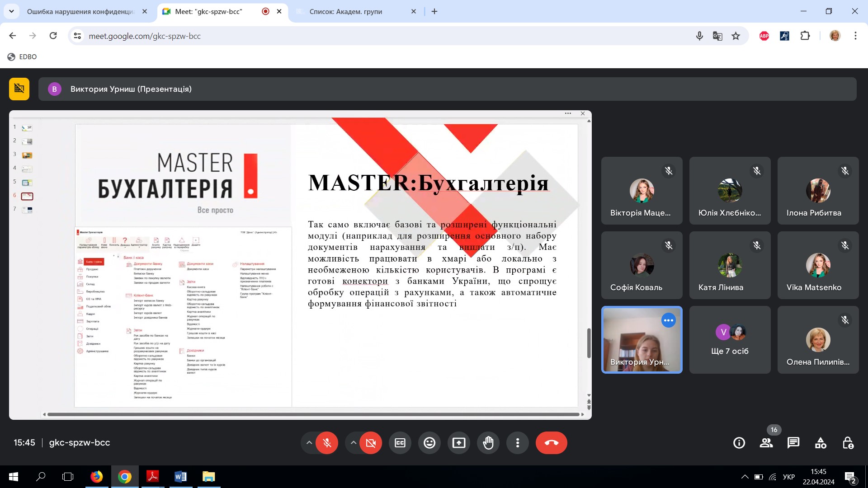This screenshot has height=488, width=868.
Task: Open site information icon in address bar
Action: (78, 36)
